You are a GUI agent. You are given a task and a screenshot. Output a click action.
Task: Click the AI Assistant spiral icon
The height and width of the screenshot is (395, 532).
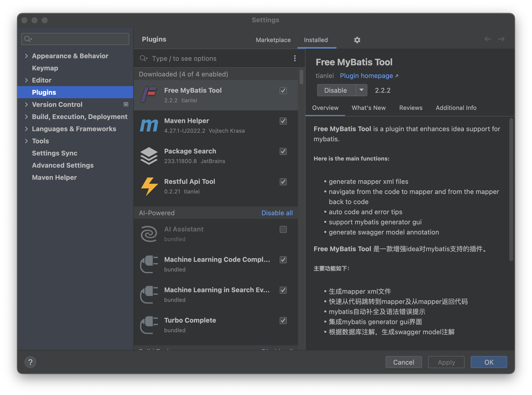tap(149, 234)
